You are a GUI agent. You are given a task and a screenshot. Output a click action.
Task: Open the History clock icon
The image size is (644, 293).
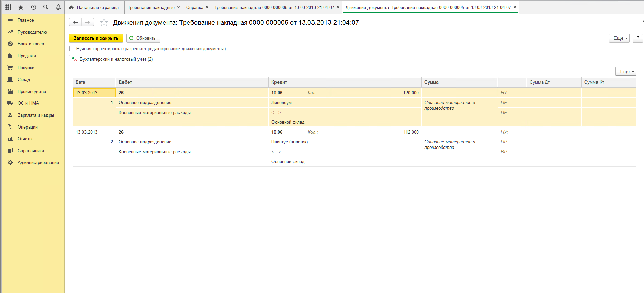[x=33, y=7]
